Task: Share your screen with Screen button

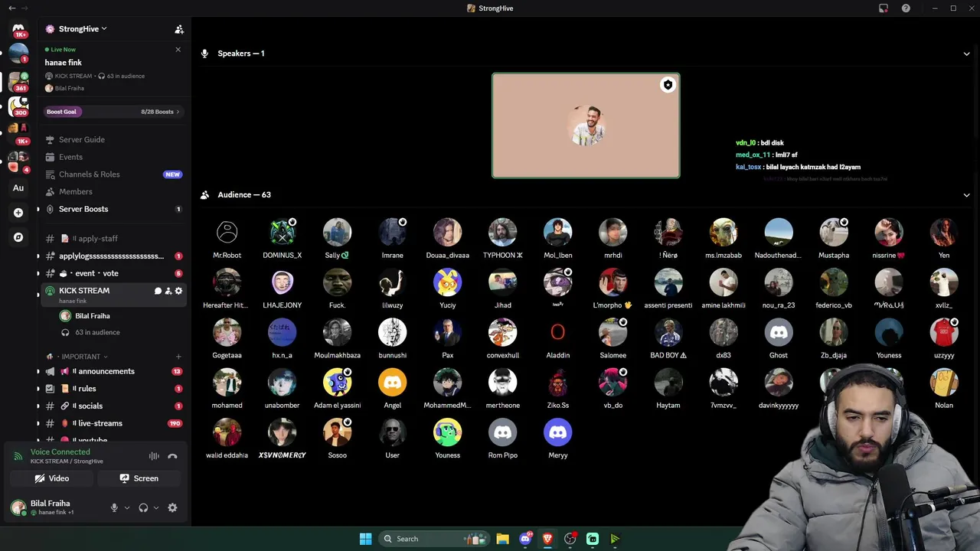Action: 139,478
